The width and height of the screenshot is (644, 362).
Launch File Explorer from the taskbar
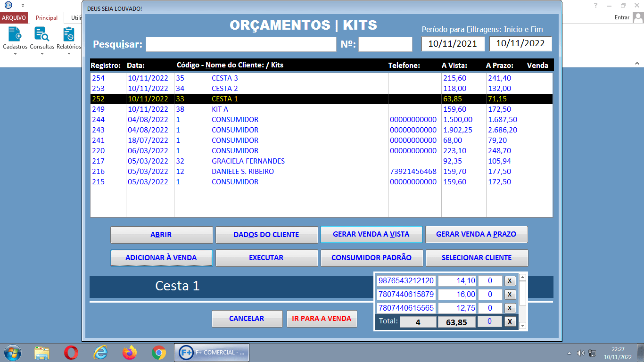[x=42, y=353]
